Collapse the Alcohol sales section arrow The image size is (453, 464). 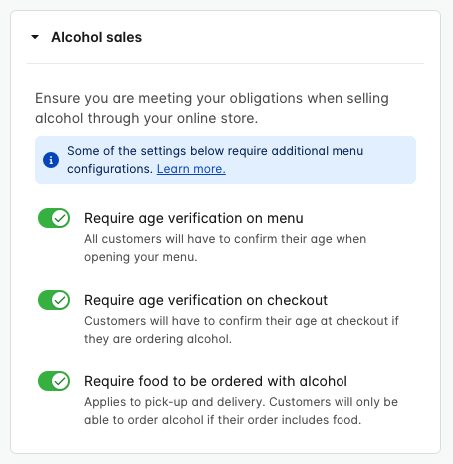35,37
